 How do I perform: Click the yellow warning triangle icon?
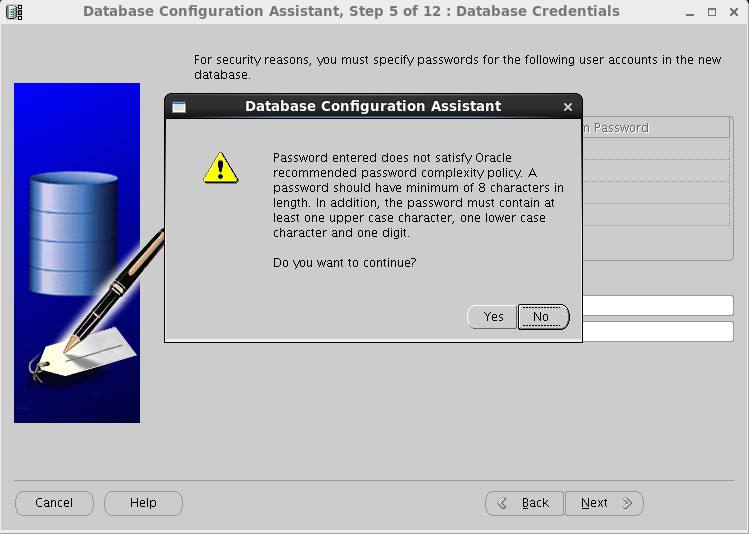[220, 168]
